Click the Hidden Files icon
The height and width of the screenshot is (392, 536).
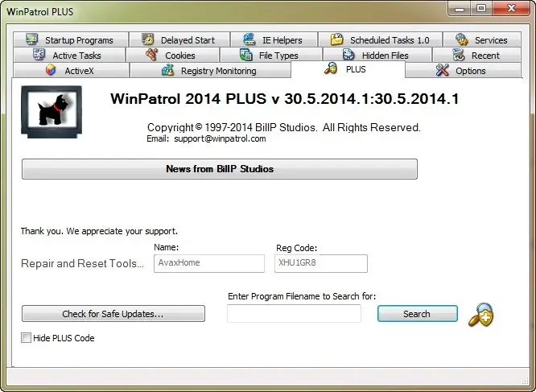click(348, 55)
